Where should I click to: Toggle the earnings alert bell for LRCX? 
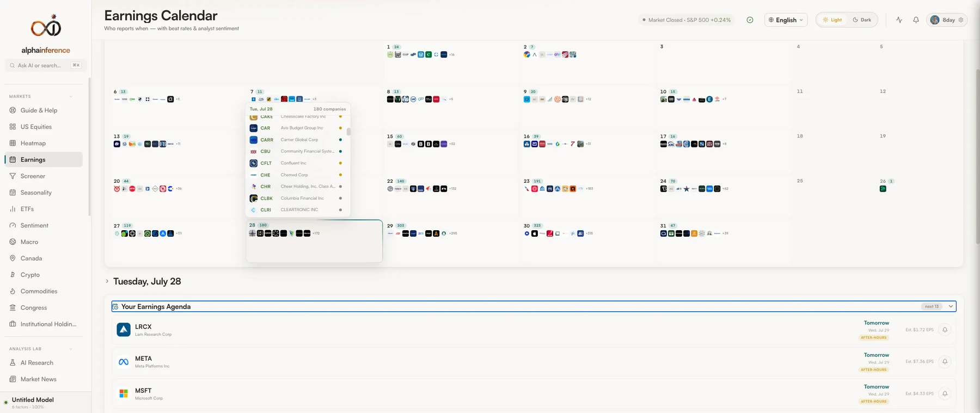click(x=945, y=330)
